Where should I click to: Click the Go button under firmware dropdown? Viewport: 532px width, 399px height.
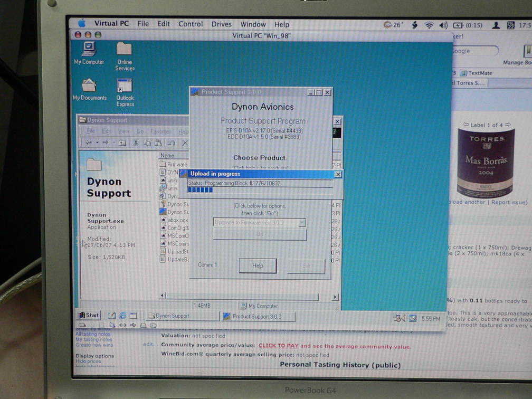coord(260,234)
